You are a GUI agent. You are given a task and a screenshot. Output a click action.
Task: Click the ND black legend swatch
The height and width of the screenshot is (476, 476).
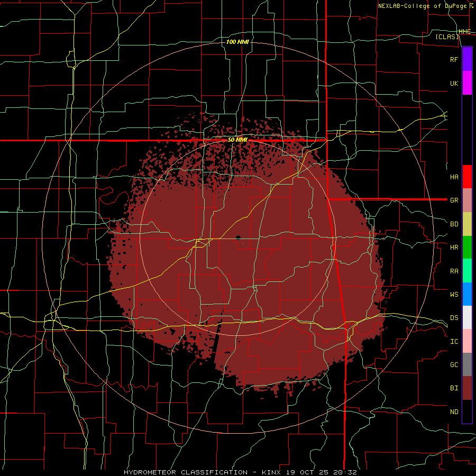(x=467, y=411)
